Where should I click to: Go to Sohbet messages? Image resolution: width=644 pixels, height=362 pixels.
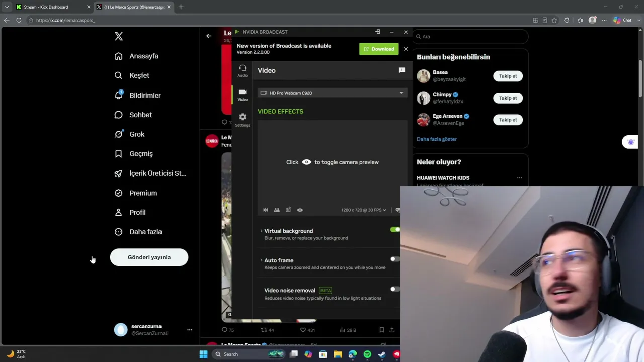[133, 115]
